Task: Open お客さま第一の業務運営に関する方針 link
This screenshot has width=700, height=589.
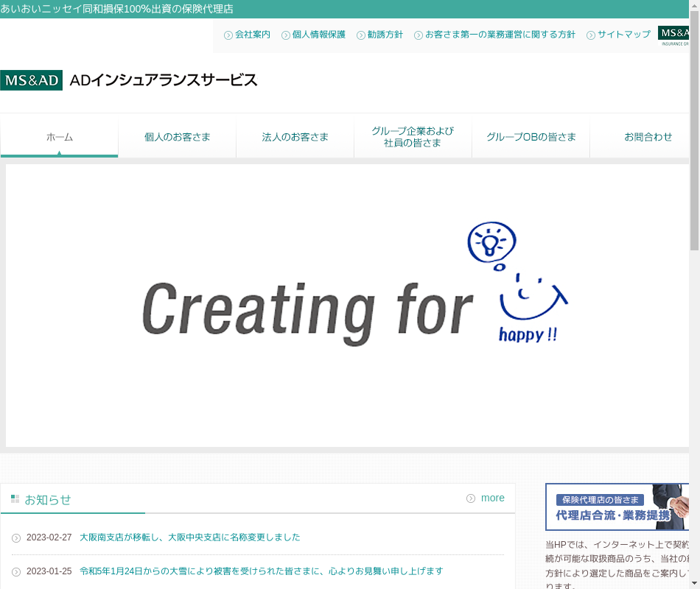Action: click(x=500, y=35)
